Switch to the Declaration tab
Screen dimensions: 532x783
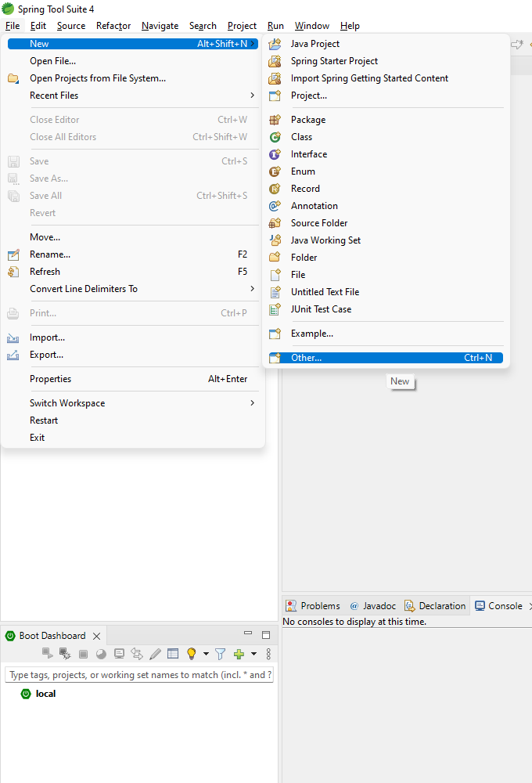(x=435, y=606)
